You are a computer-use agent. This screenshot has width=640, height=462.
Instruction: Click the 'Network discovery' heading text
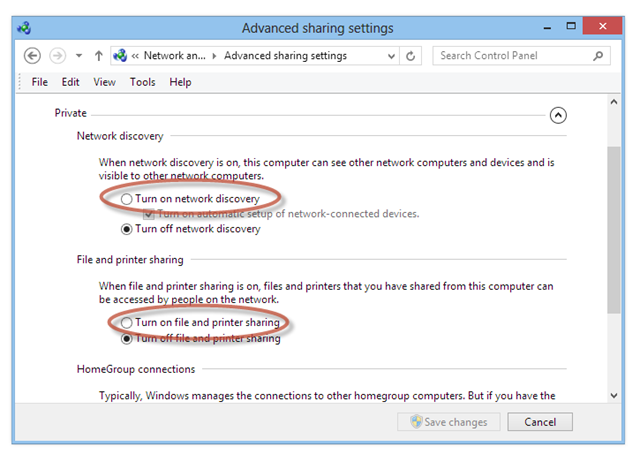tap(120, 136)
